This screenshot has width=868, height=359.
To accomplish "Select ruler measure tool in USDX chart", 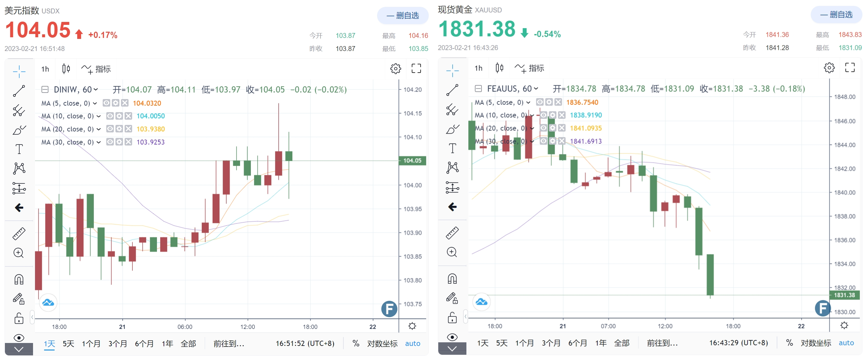I will 19,233.
